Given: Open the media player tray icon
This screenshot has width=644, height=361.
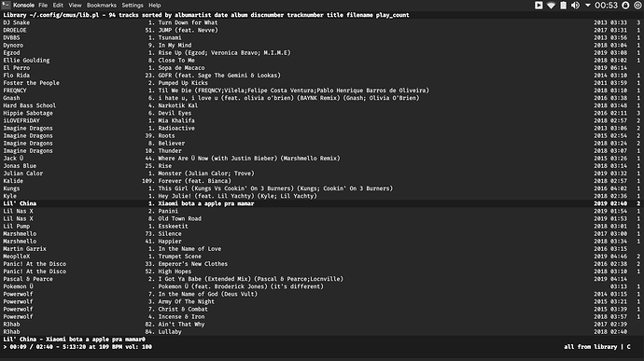Looking at the screenshot, I should pos(539,5).
